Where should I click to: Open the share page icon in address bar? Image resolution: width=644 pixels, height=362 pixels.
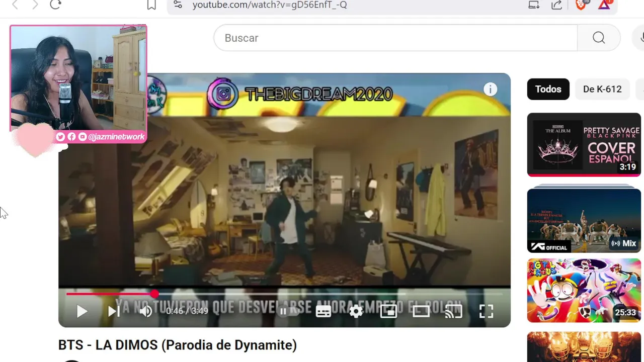(x=556, y=5)
